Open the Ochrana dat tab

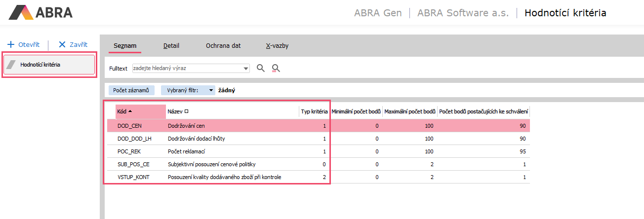click(223, 46)
